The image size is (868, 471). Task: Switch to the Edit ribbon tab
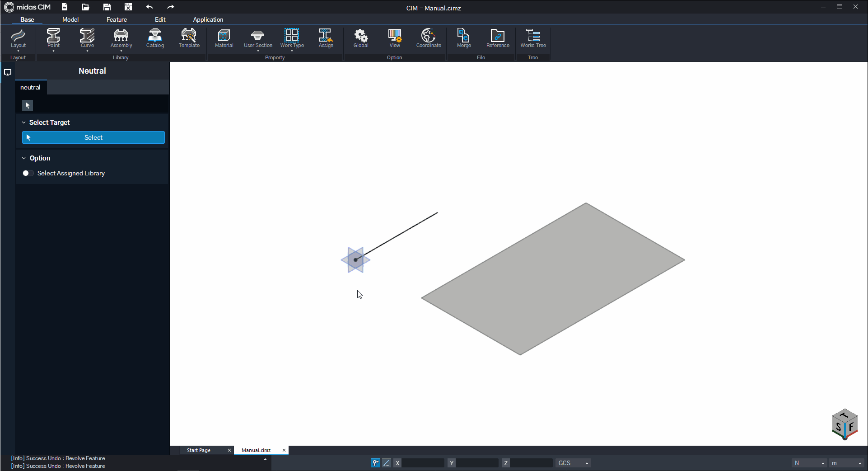160,19
